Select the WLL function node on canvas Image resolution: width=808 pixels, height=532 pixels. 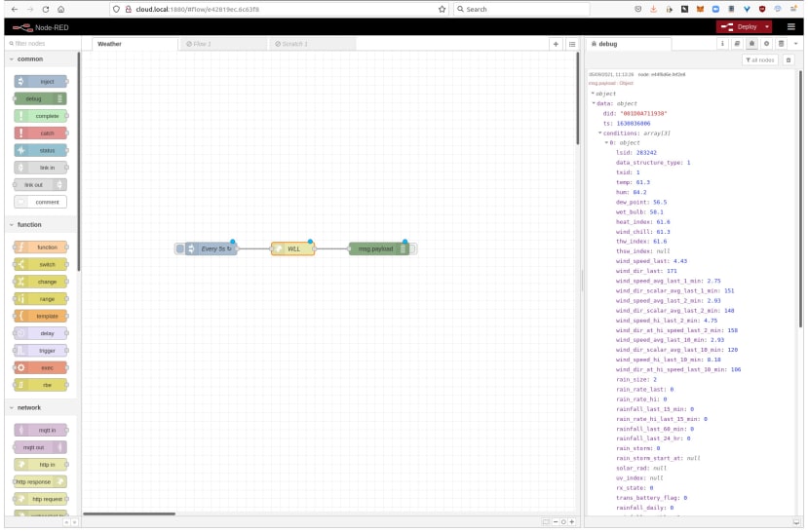click(292, 248)
